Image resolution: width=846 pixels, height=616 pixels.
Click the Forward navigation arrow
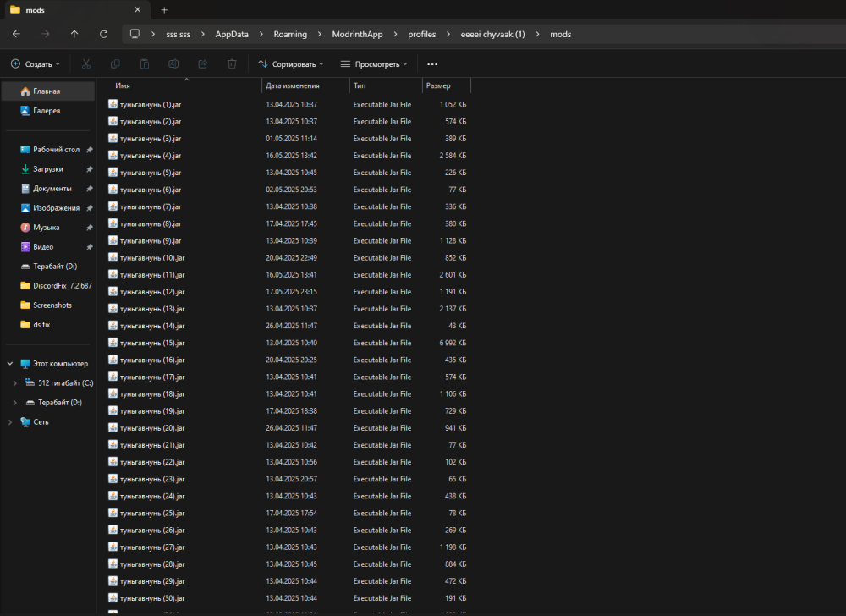tap(46, 34)
